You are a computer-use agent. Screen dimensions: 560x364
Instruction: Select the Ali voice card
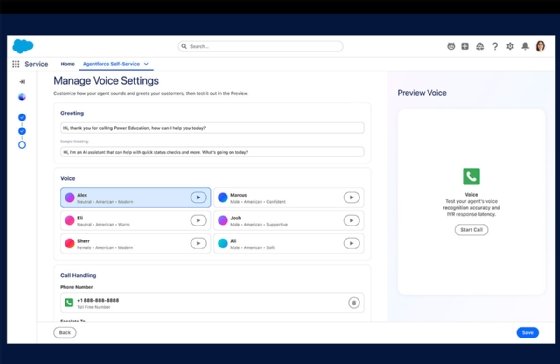289,244
